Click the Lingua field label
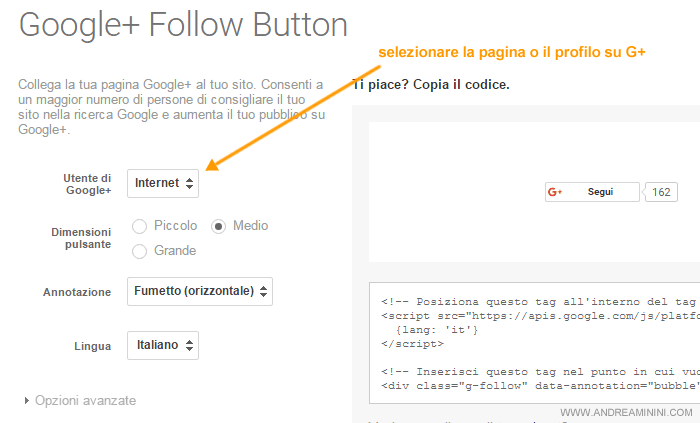 tap(93, 346)
